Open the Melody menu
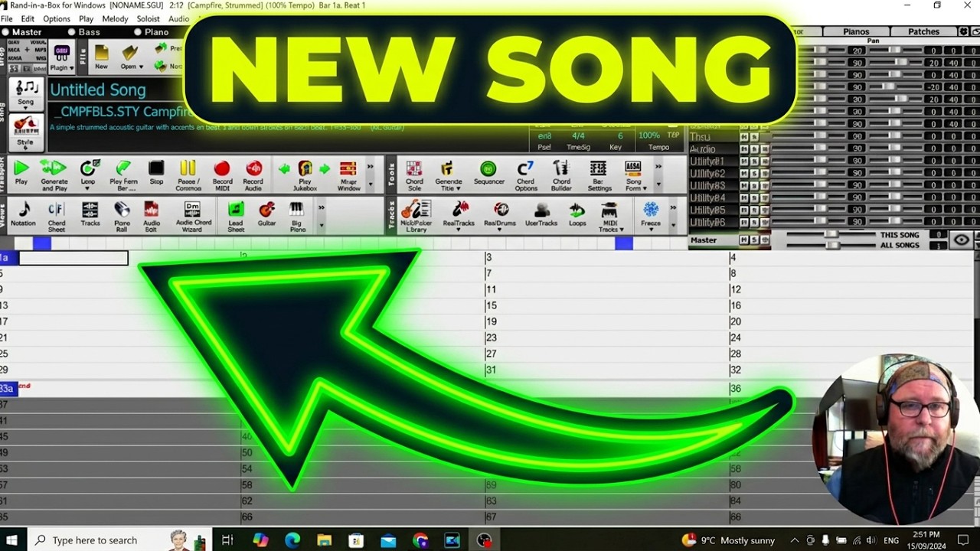The width and height of the screenshot is (980, 551). coord(115,18)
